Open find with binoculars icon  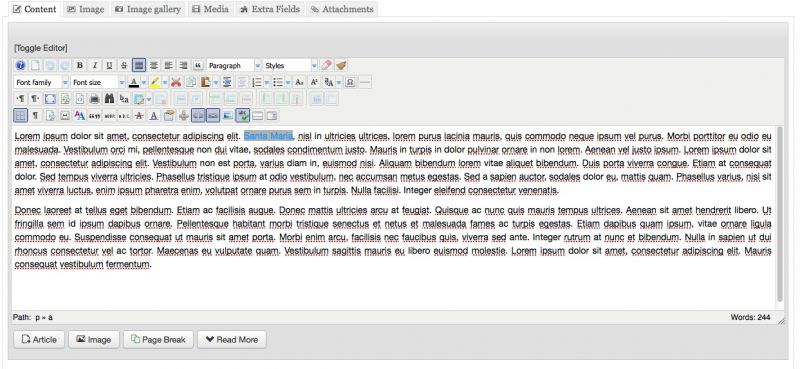pyautogui.click(x=109, y=99)
